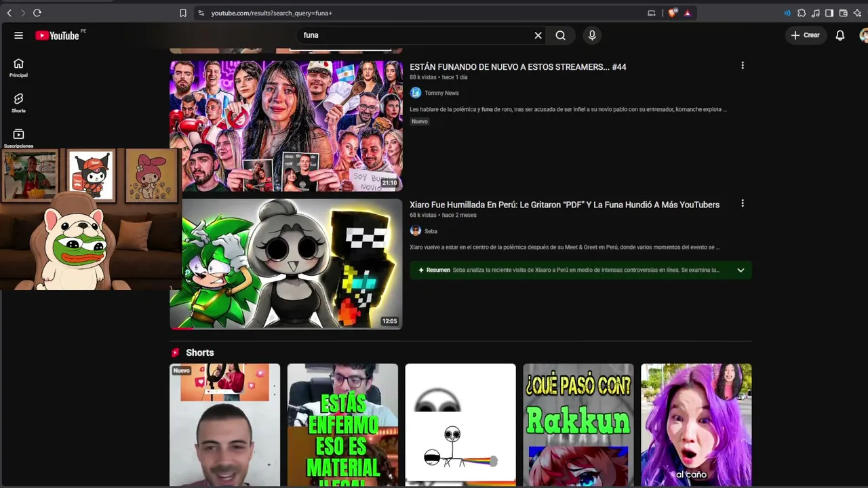Click the install app icon in address bar
This screenshot has width=868, height=488.
tap(652, 13)
